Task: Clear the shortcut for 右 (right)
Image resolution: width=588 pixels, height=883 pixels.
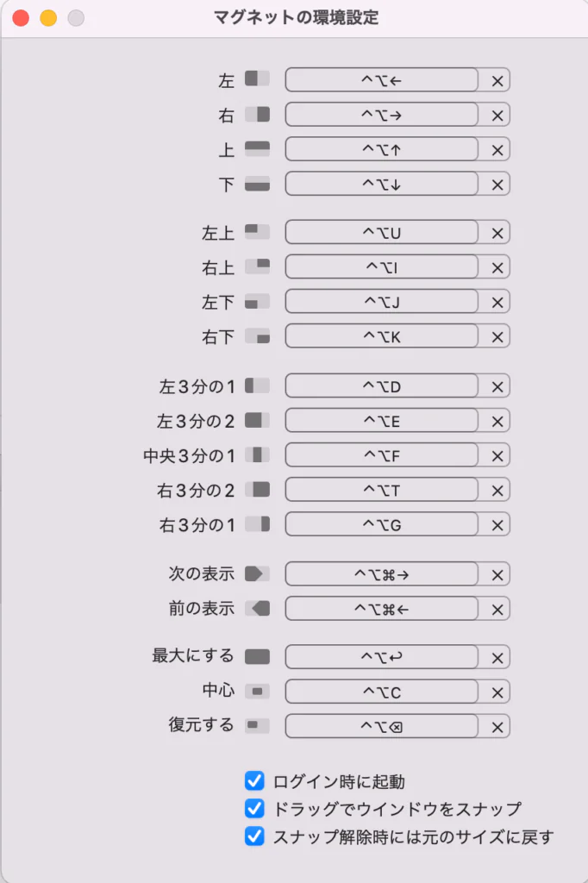Action: click(x=497, y=116)
